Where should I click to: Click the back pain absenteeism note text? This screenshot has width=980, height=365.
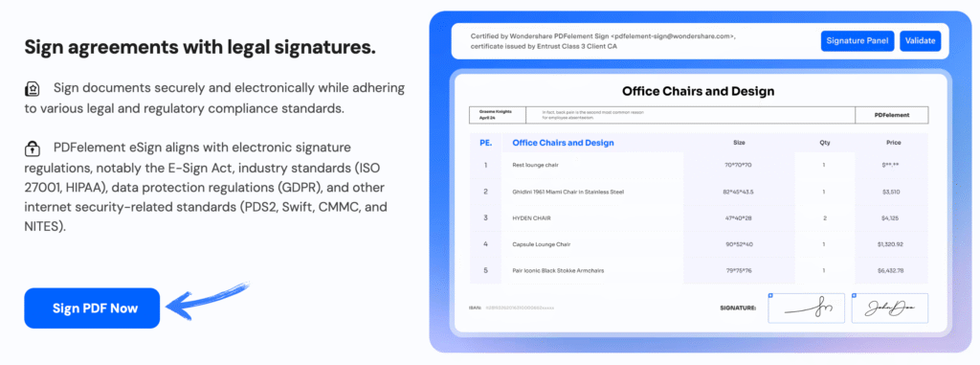(593, 115)
